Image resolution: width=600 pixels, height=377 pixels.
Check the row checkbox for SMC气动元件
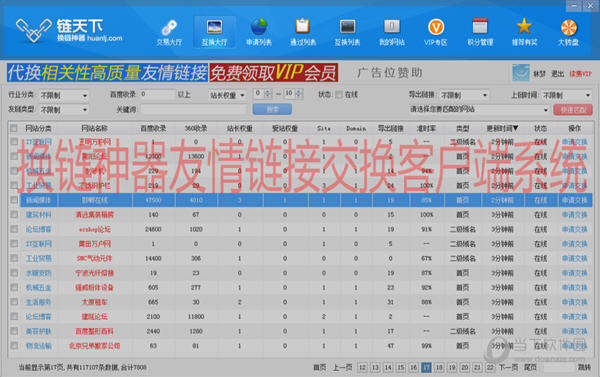(x=14, y=258)
